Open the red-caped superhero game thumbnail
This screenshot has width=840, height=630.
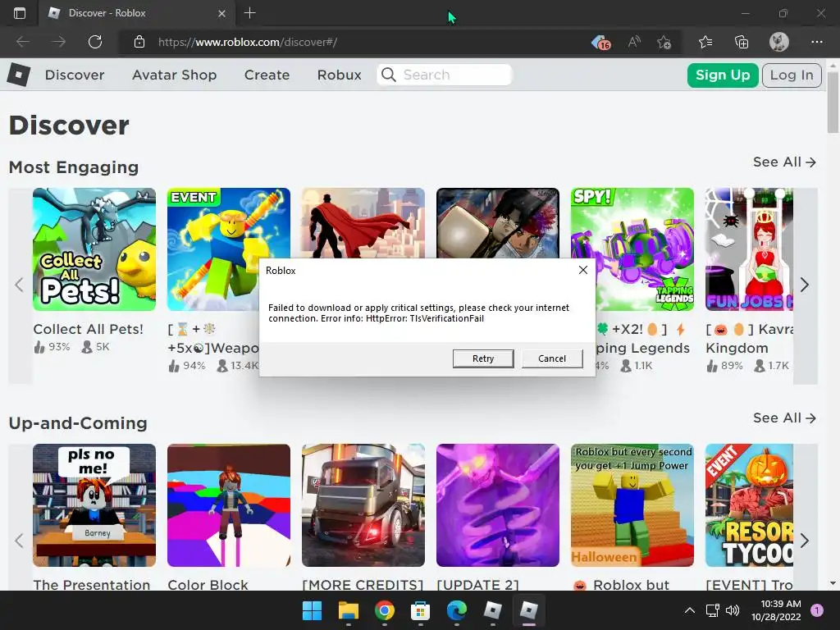(x=363, y=223)
